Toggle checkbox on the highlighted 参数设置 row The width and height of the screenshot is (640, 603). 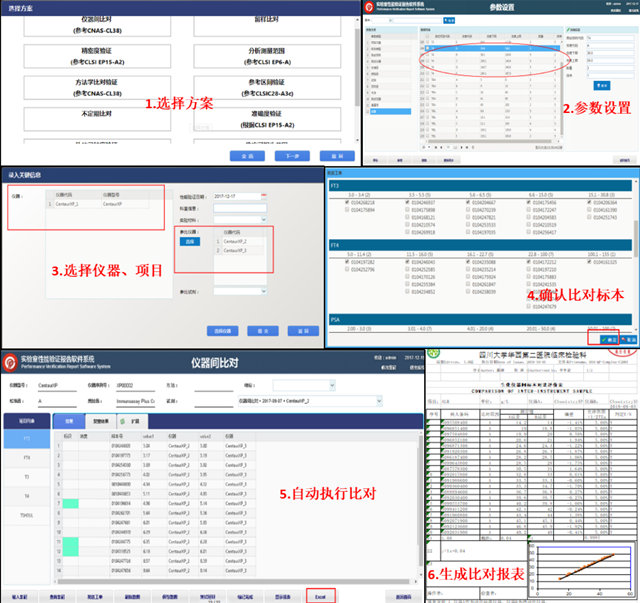point(427,48)
